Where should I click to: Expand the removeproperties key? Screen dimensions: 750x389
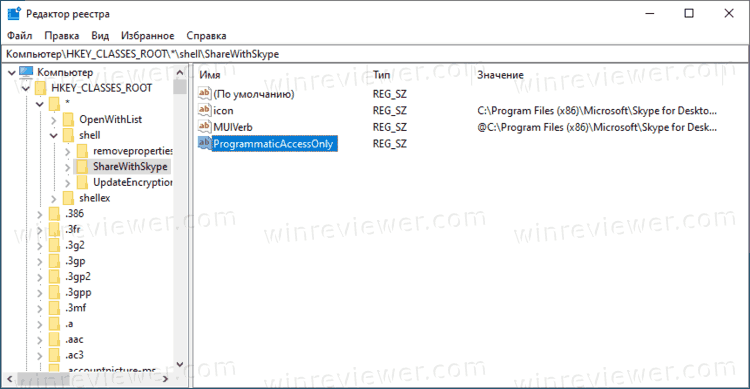point(67,152)
